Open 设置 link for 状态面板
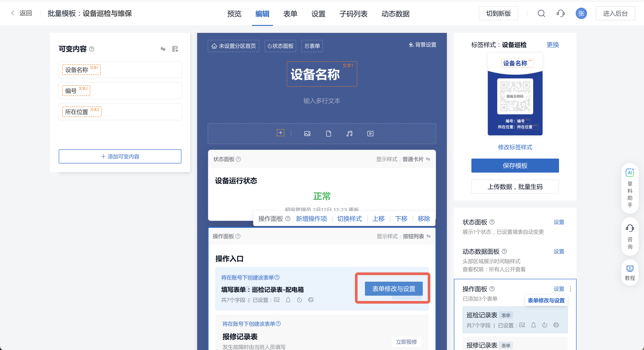This screenshot has width=644, height=350. coord(559,222)
